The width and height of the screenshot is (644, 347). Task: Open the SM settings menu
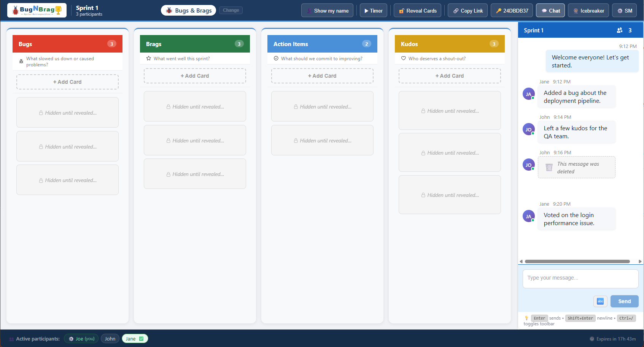[625, 11]
